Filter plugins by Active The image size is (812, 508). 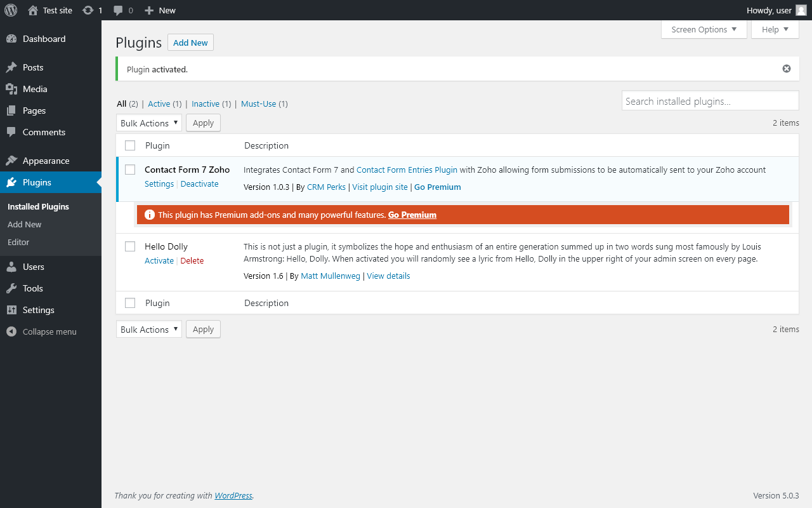(x=159, y=104)
